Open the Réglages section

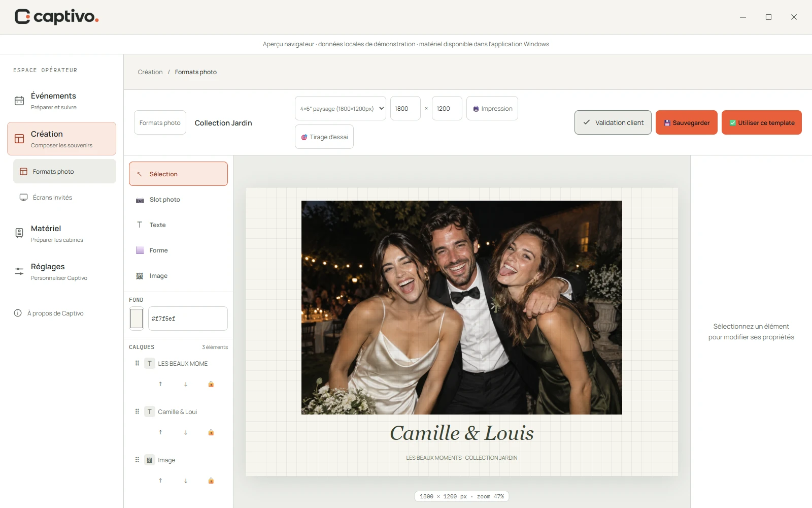pyautogui.click(x=61, y=271)
